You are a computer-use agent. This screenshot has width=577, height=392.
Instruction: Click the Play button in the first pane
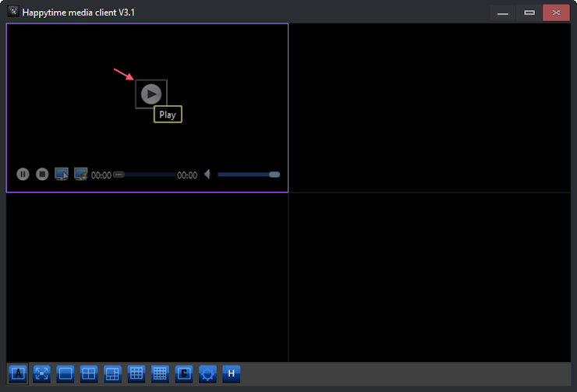coord(151,94)
